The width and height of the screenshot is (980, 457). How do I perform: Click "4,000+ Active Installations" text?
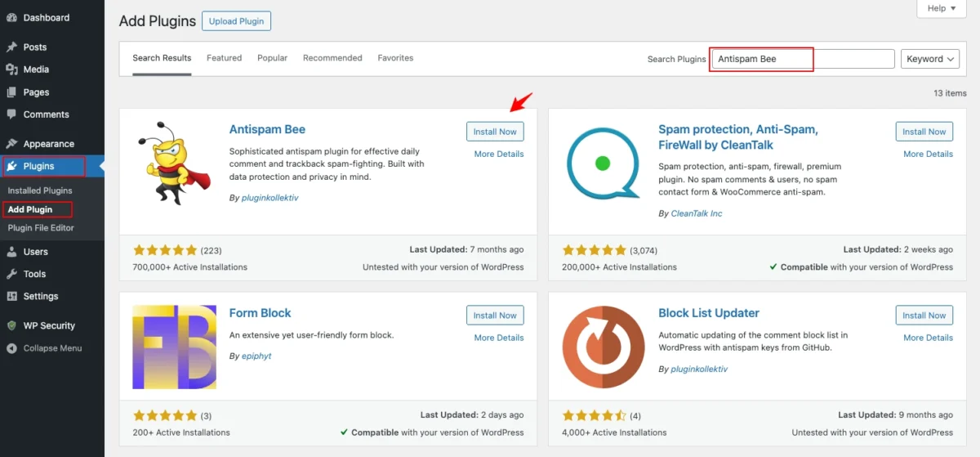point(614,432)
